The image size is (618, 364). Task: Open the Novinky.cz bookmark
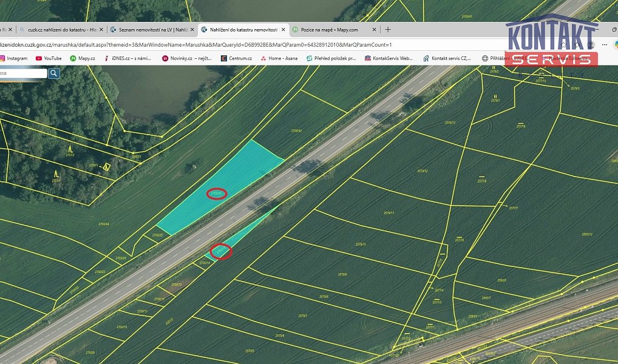187,58
